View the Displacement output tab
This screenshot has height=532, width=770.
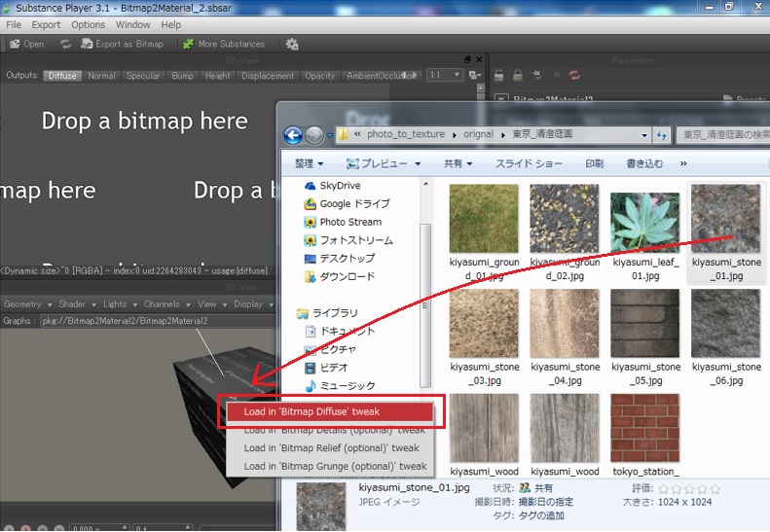click(x=268, y=76)
